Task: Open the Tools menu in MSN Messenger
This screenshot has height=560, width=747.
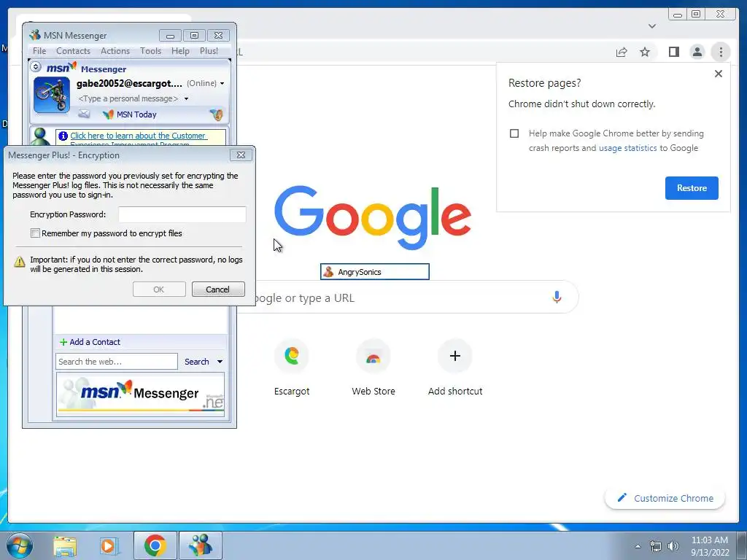Action: pyautogui.click(x=150, y=51)
